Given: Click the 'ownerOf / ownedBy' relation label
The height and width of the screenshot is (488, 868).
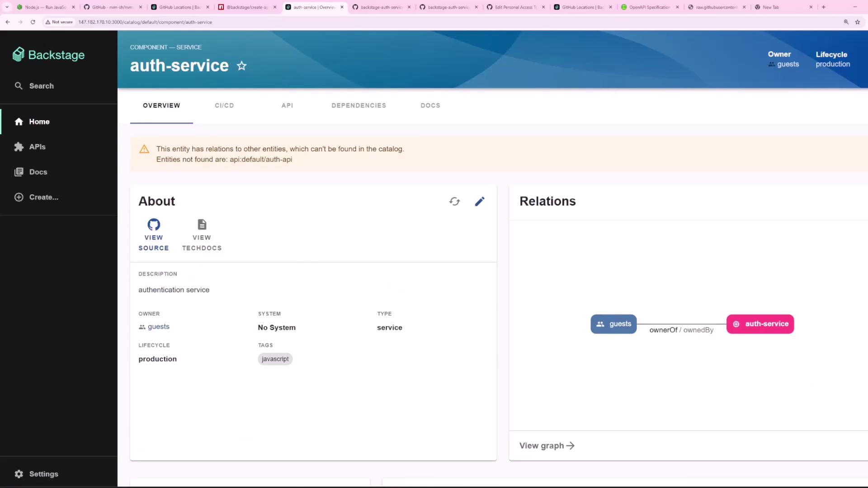Looking at the screenshot, I should coord(682,330).
